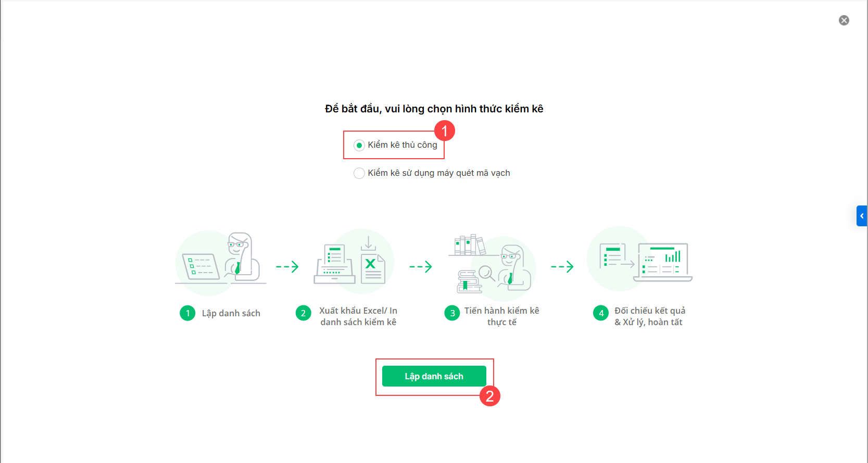Click the dashed arrow between steps 1 and 2
This screenshot has height=463, width=868.
coord(287,267)
